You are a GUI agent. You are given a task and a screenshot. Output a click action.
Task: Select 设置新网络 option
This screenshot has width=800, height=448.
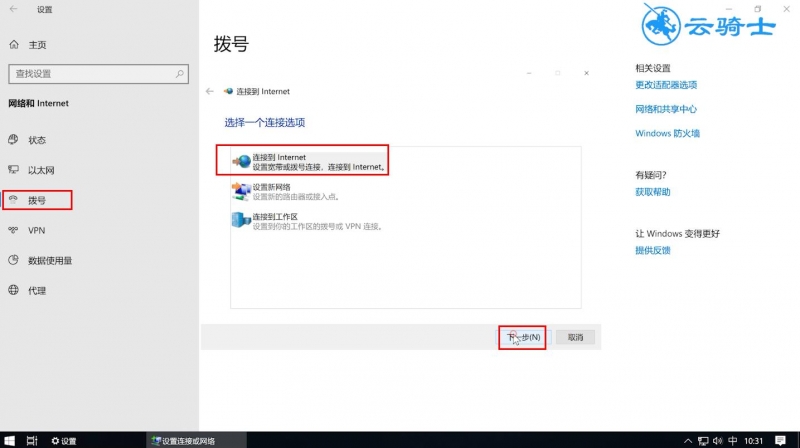tap(286, 191)
